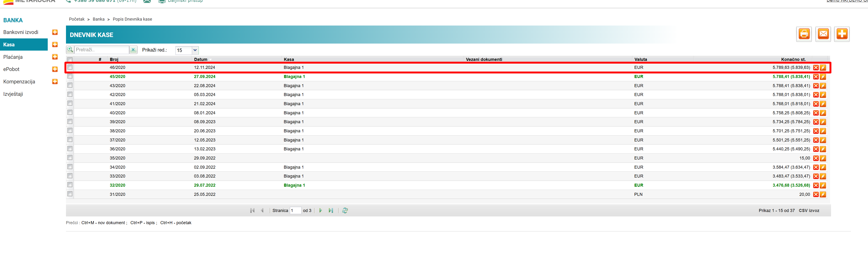Click the plus icon next to Bankovni izvodi

point(55,32)
